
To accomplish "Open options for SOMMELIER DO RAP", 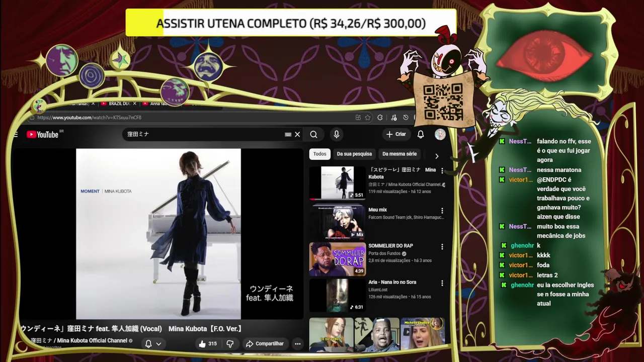I will coord(442,247).
